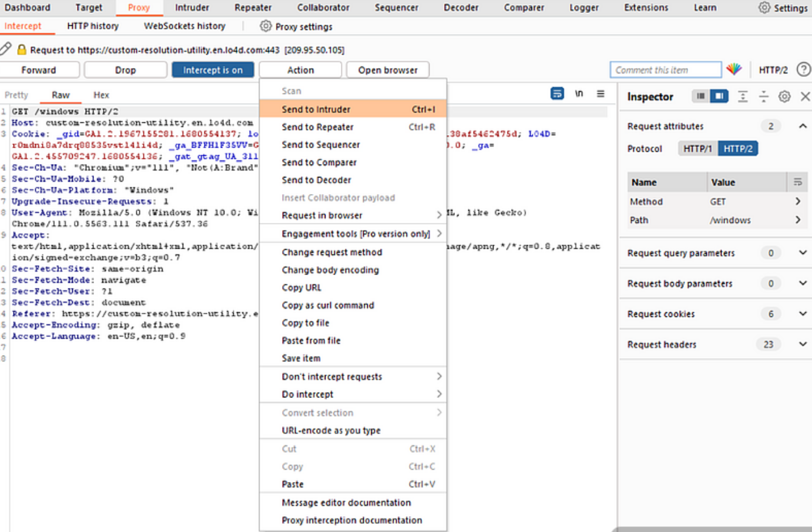This screenshot has width=812, height=532.
Task: Collapse all Inspector sections icon
Action: point(763,96)
